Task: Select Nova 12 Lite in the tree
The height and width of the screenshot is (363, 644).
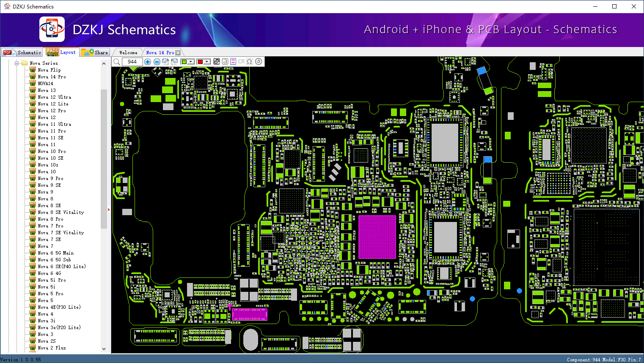Action: pyautogui.click(x=53, y=104)
